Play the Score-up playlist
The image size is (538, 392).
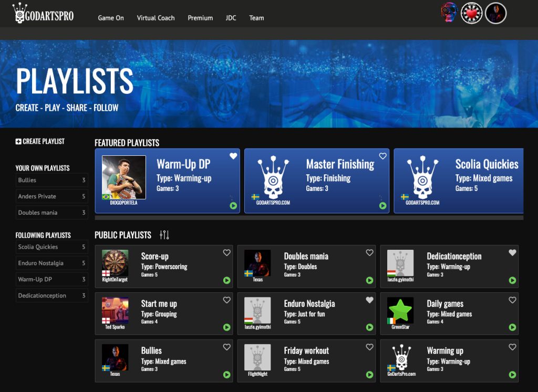coord(227,280)
